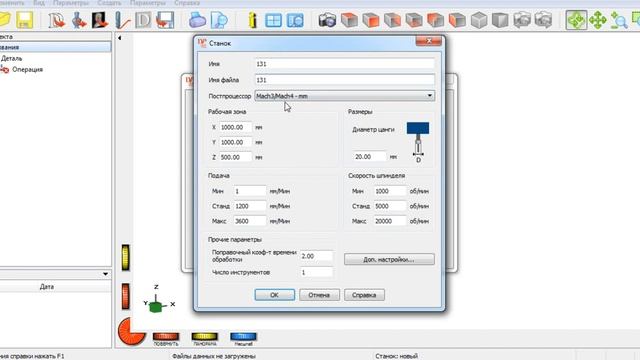The image size is (640, 360).
Task: Open the Создать menu
Action: coord(109,3)
